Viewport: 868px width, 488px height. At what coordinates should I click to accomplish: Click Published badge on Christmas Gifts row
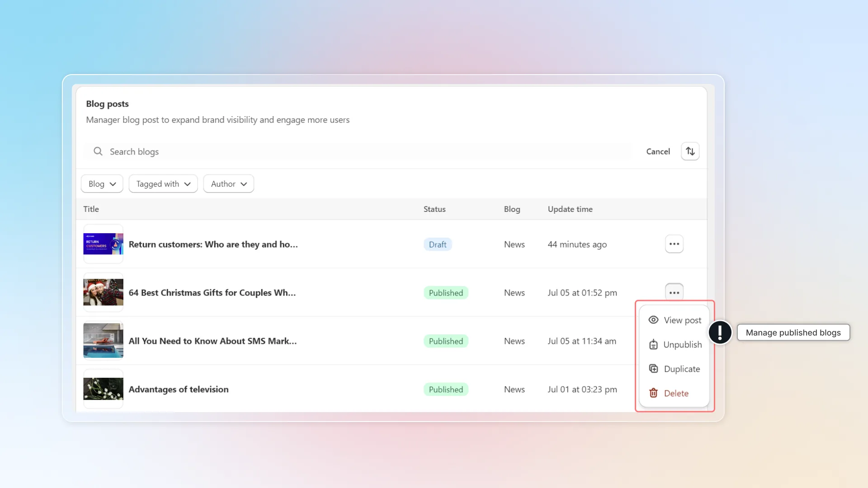point(446,293)
